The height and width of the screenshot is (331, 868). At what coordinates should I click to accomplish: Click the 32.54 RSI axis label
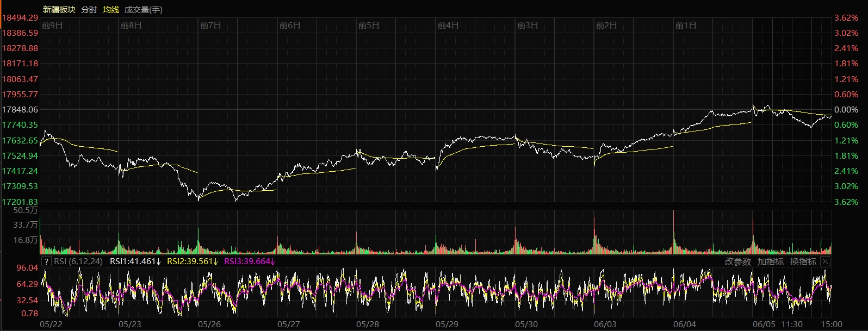(27, 301)
